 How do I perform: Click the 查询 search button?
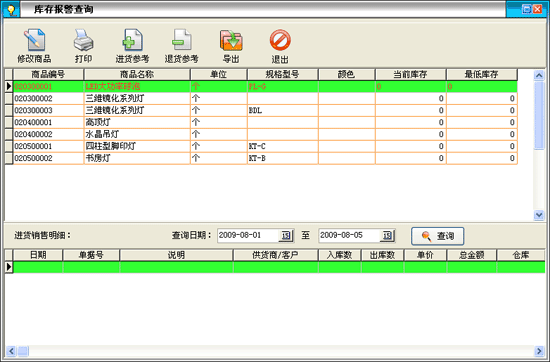(x=437, y=236)
